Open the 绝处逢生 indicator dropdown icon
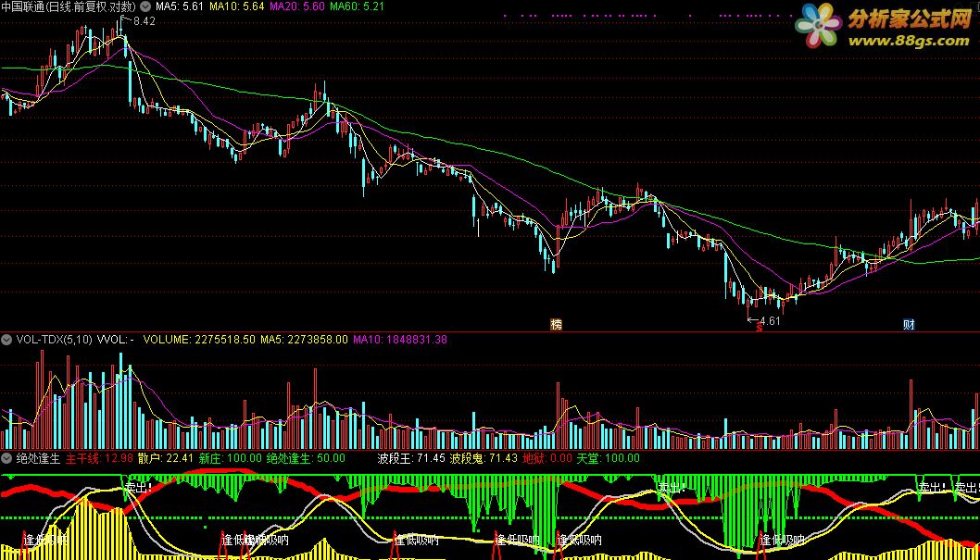Image resolution: width=980 pixels, height=560 pixels. click(x=6, y=458)
